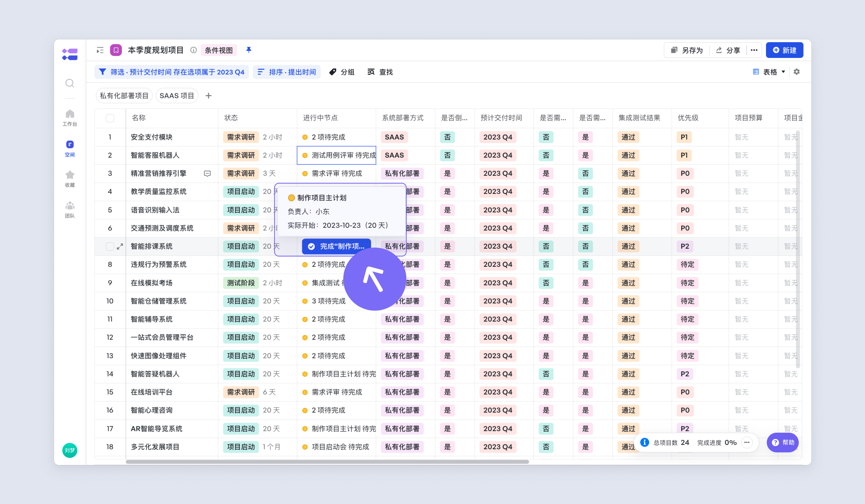This screenshot has width=865, height=504.
Task: Open the 排序 · 提出时间 sort option
Action: click(x=287, y=72)
